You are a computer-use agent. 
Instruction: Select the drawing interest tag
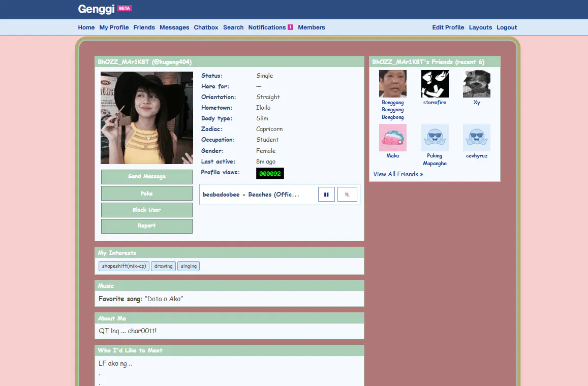(163, 266)
